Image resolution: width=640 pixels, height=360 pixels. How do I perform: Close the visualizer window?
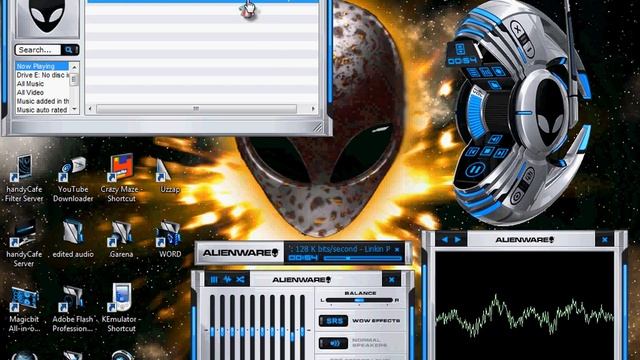pos(604,240)
